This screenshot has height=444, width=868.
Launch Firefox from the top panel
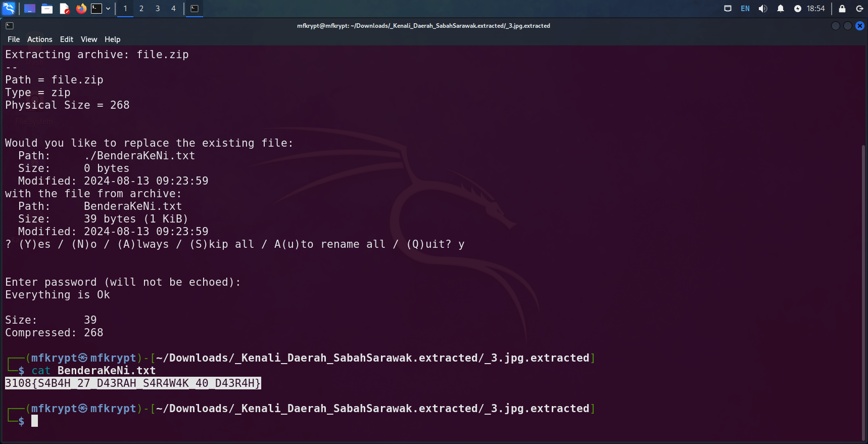tap(81, 9)
